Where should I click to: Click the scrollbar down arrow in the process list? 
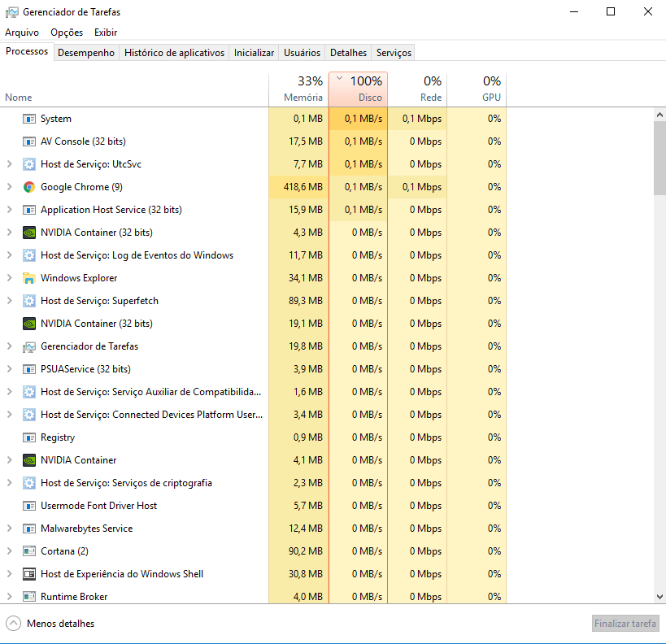coord(659,597)
